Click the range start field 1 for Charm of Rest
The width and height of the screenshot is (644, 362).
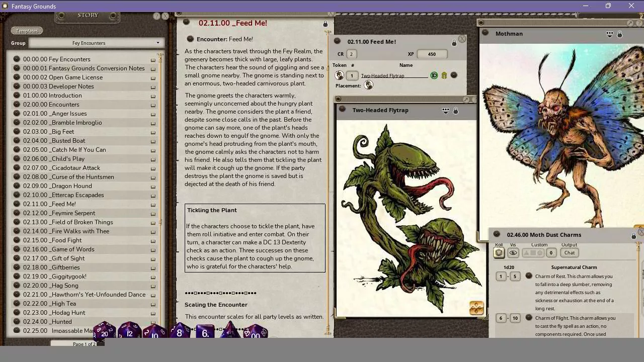click(501, 277)
